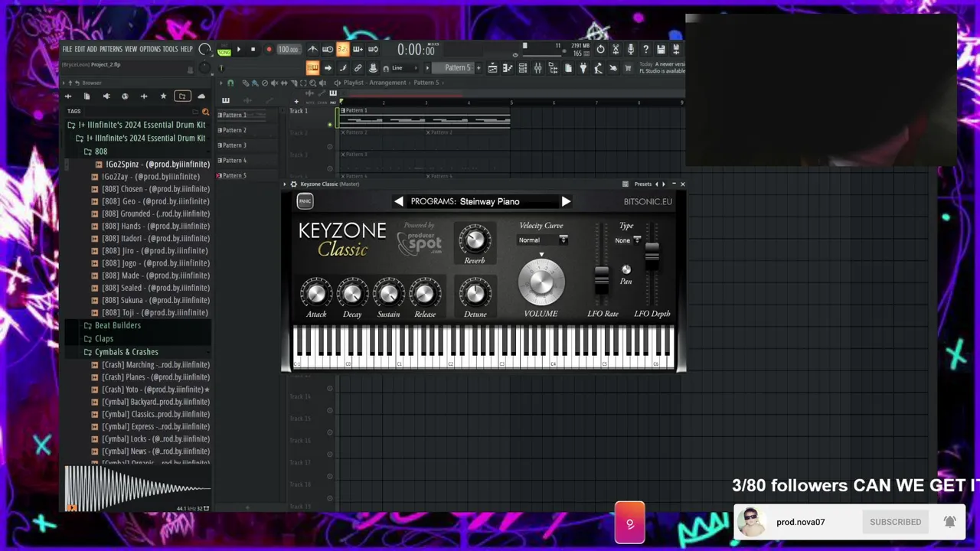Go to previous Keyzone program arrow
The width and height of the screenshot is (980, 551).
[399, 201]
